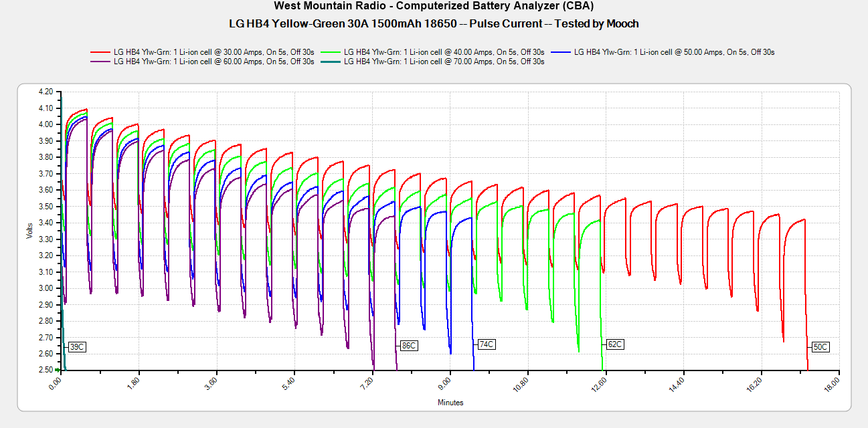Click the Volts y-axis title
This screenshot has height=428, width=868.
tap(29, 230)
